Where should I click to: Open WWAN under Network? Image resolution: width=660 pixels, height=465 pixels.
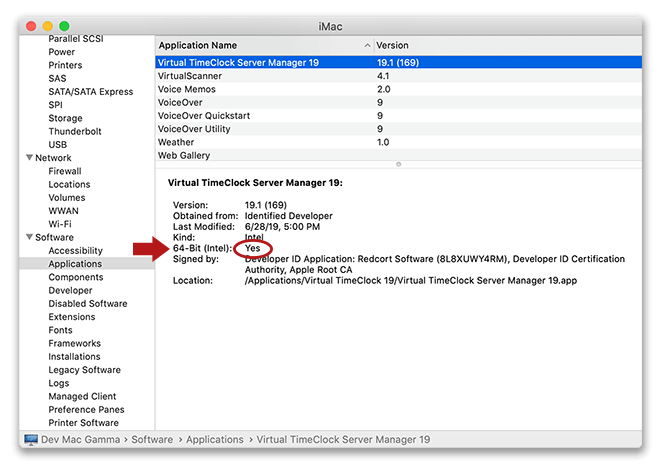[63, 210]
